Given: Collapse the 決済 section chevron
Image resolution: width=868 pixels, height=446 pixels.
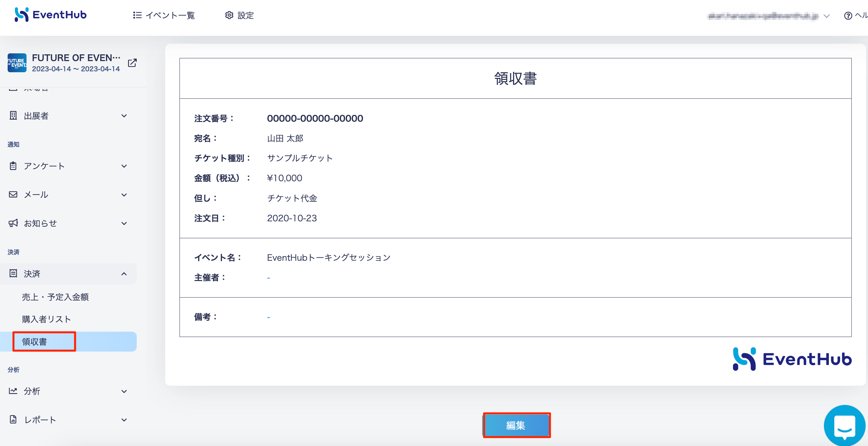Looking at the screenshot, I should [124, 274].
